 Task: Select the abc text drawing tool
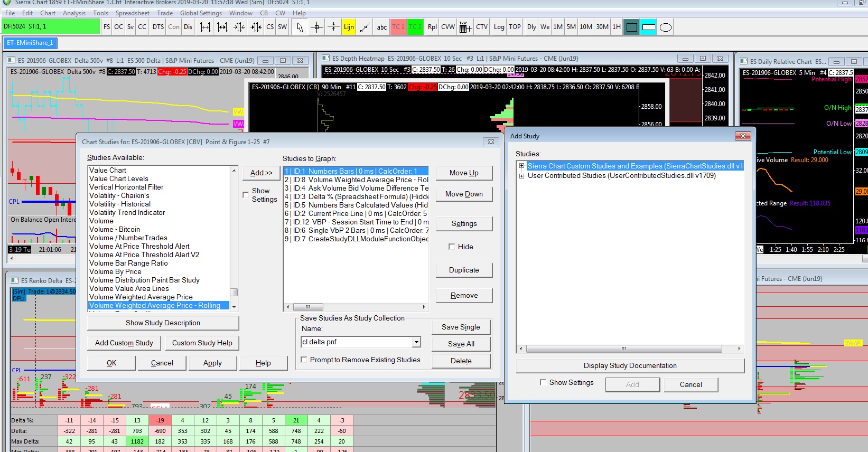(382, 27)
